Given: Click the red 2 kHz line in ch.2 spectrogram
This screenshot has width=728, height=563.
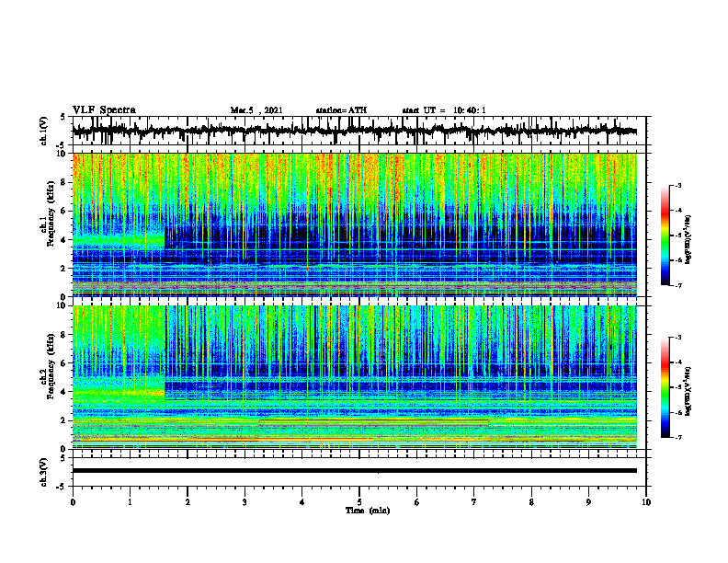Looking at the screenshot, I should [x=374, y=419].
